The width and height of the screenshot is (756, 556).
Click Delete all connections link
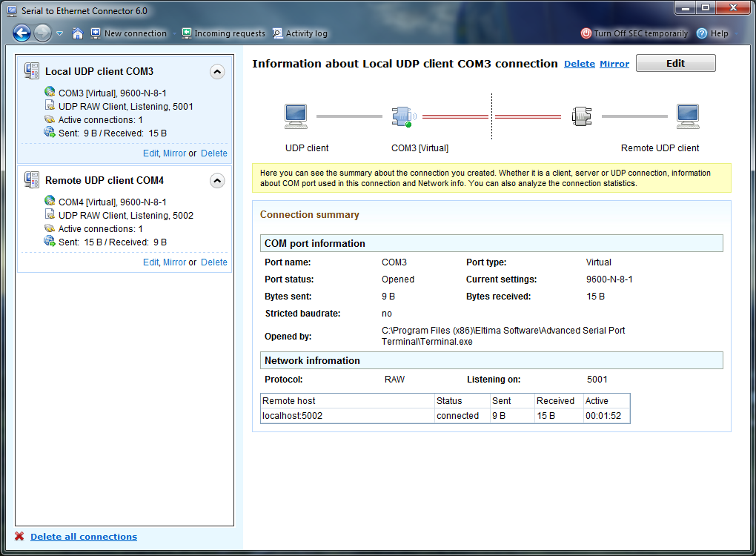[x=84, y=537]
